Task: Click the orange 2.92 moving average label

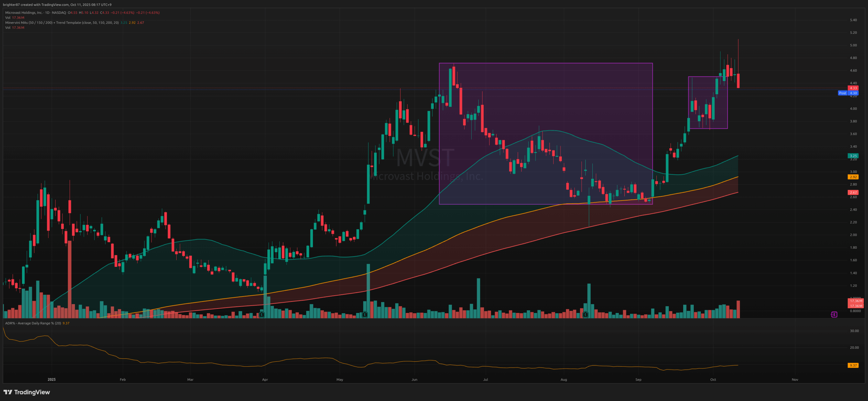Action: [x=853, y=177]
